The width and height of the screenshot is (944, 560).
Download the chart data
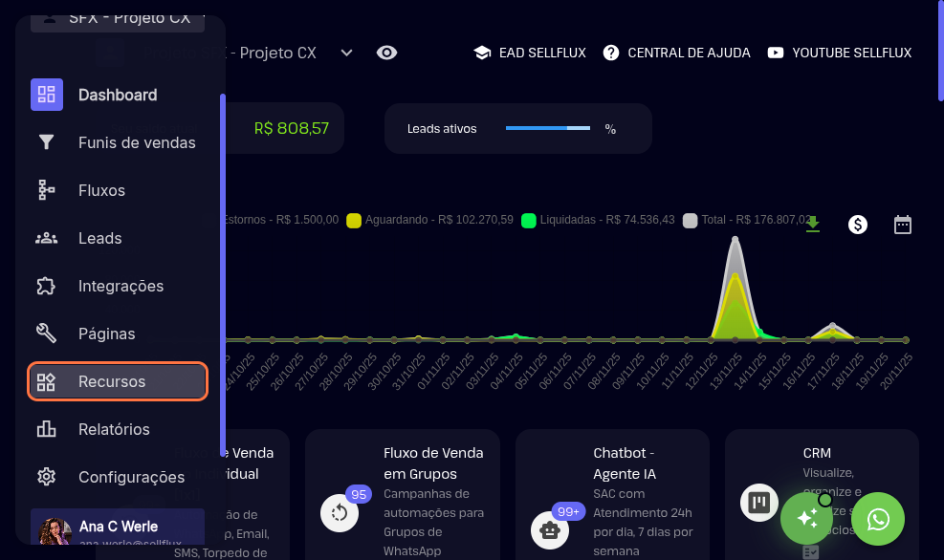[x=813, y=225]
